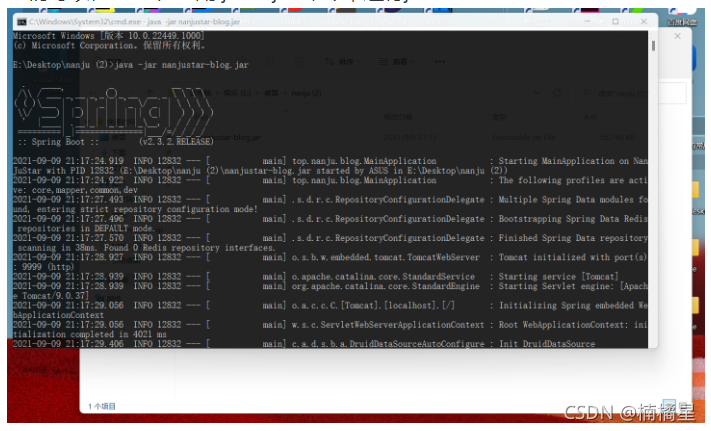Click the log text w.s.c.ServletWebServerApplicationContext
This screenshot has height=431, width=711.
click(x=388, y=325)
